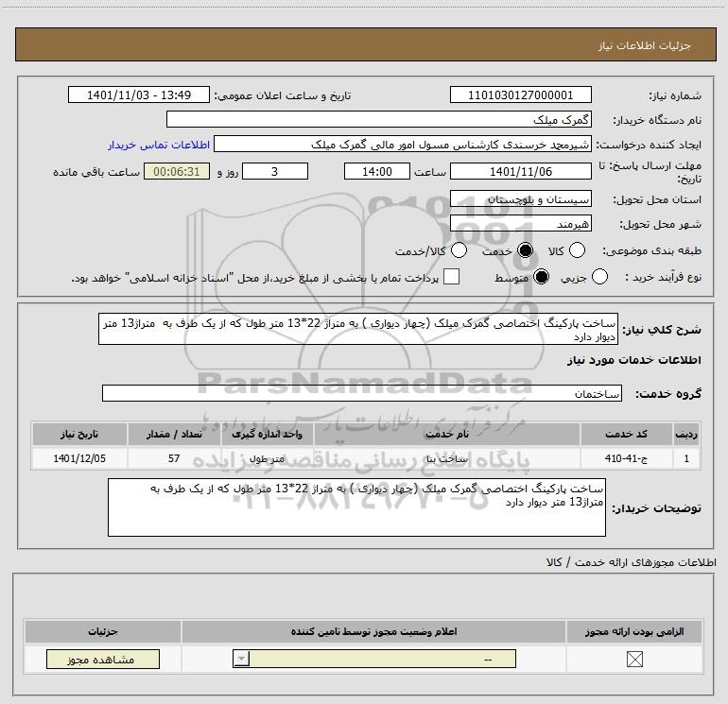Click the جزئیات اطلاعات نیاز page title

(644, 45)
